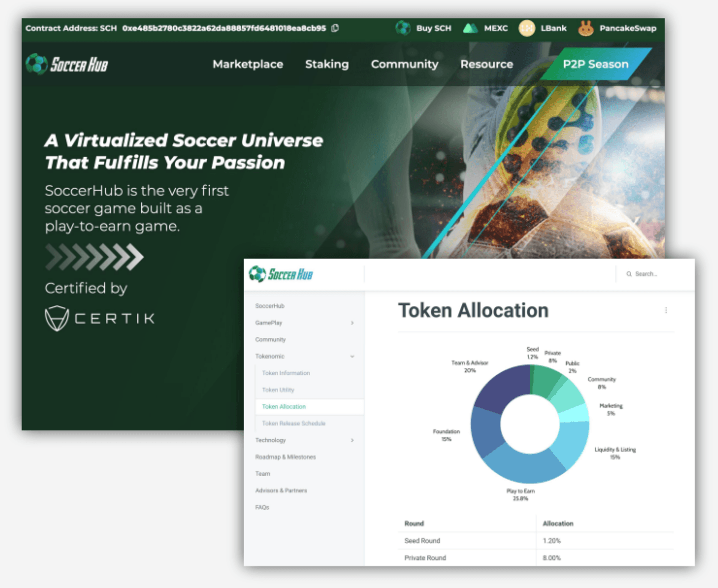Open Token Information page
718x588 pixels.
click(x=286, y=373)
